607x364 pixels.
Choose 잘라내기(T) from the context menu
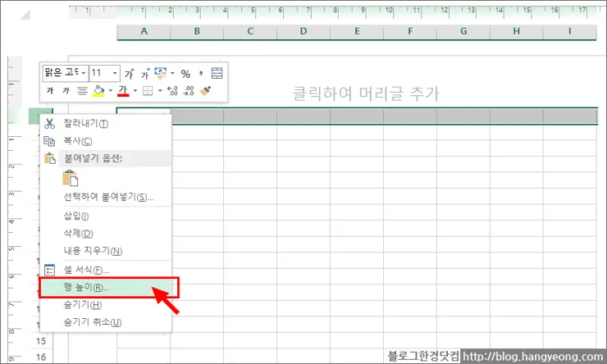pyautogui.click(x=106, y=124)
